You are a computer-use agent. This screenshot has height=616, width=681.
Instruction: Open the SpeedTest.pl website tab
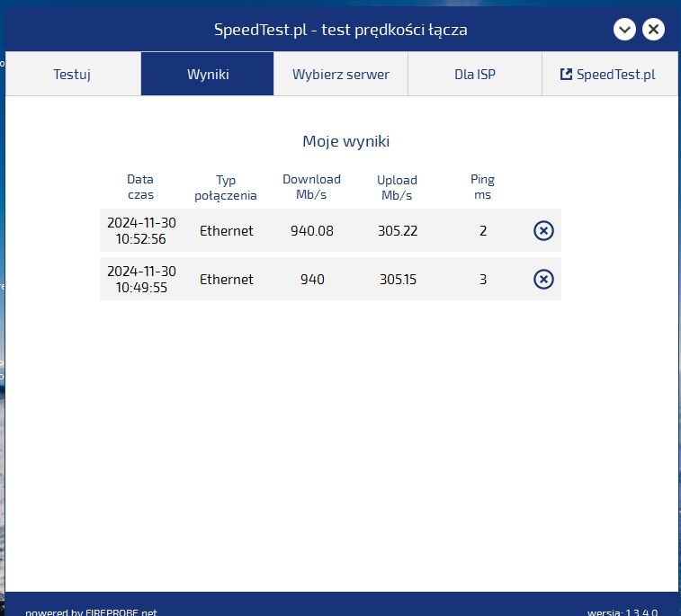(609, 74)
